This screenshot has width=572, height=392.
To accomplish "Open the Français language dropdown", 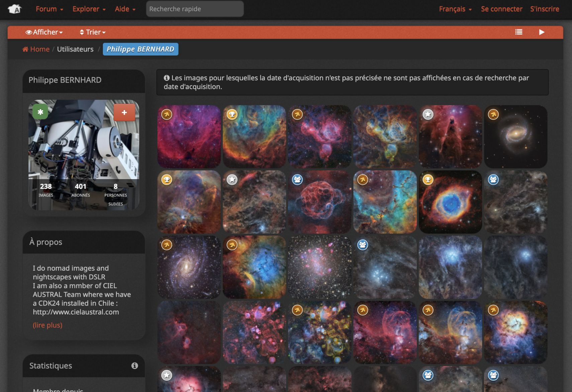I will pyautogui.click(x=455, y=9).
